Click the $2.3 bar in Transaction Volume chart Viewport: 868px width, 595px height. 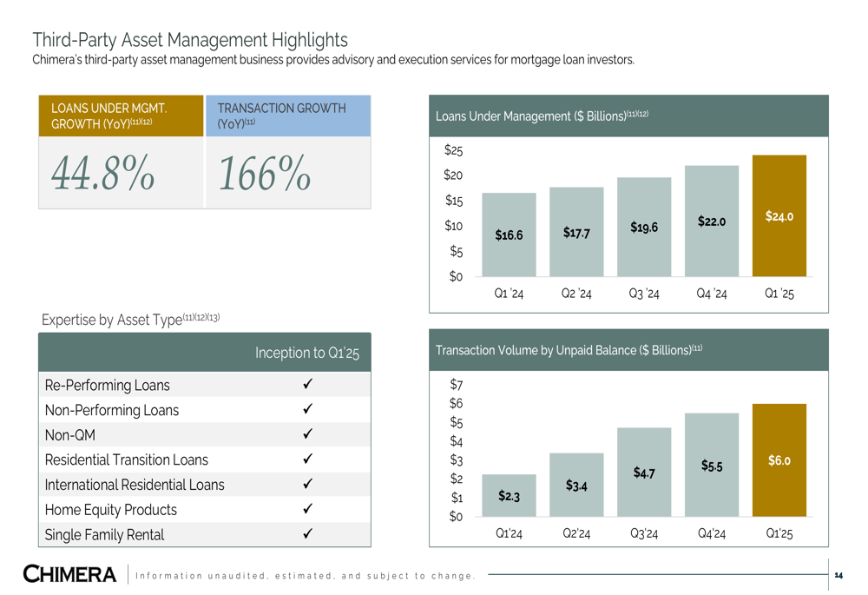[x=509, y=495]
